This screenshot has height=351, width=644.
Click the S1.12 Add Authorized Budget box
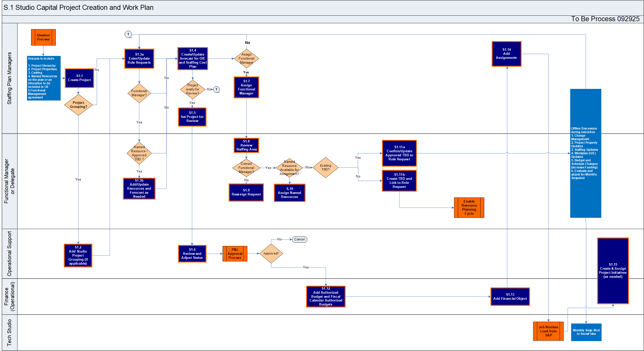click(325, 296)
